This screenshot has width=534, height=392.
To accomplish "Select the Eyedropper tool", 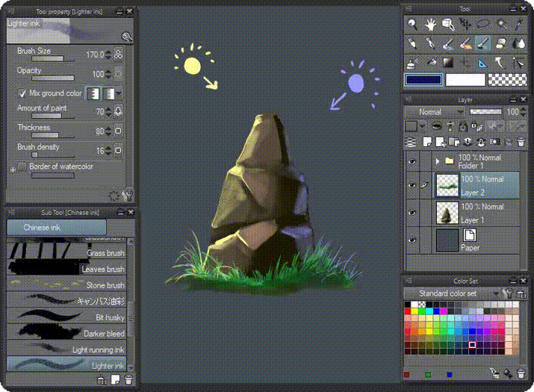I will (518, 24).
